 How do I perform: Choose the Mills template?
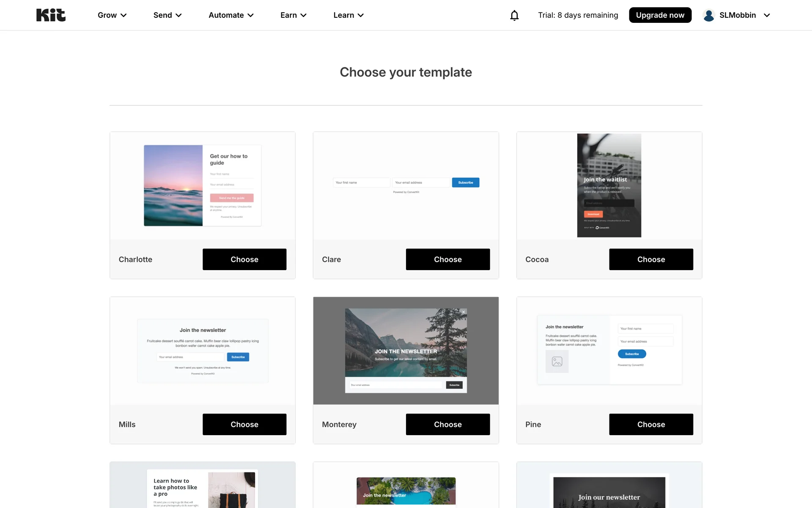pyautogui.click(x=244, y=424)
